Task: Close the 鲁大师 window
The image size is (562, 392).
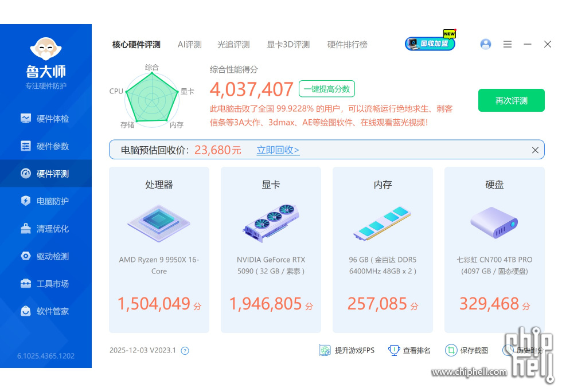Action: click(547, 44)
